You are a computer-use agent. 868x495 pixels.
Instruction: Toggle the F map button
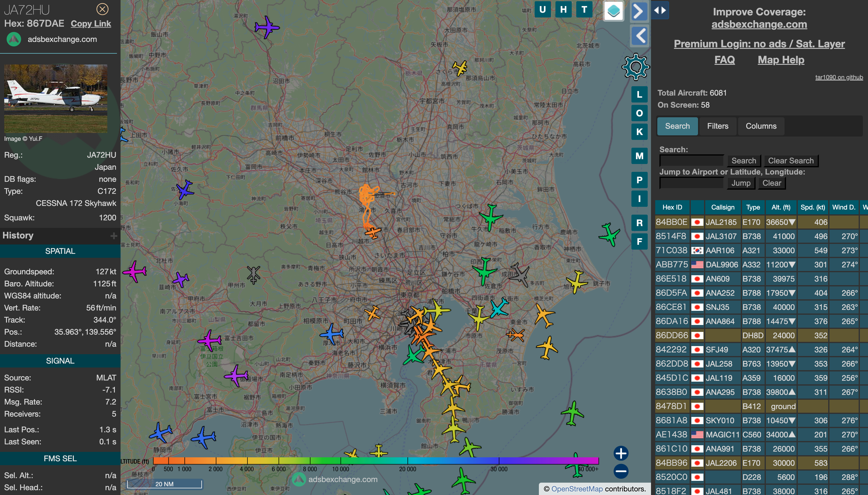click(x=639, y=242)
